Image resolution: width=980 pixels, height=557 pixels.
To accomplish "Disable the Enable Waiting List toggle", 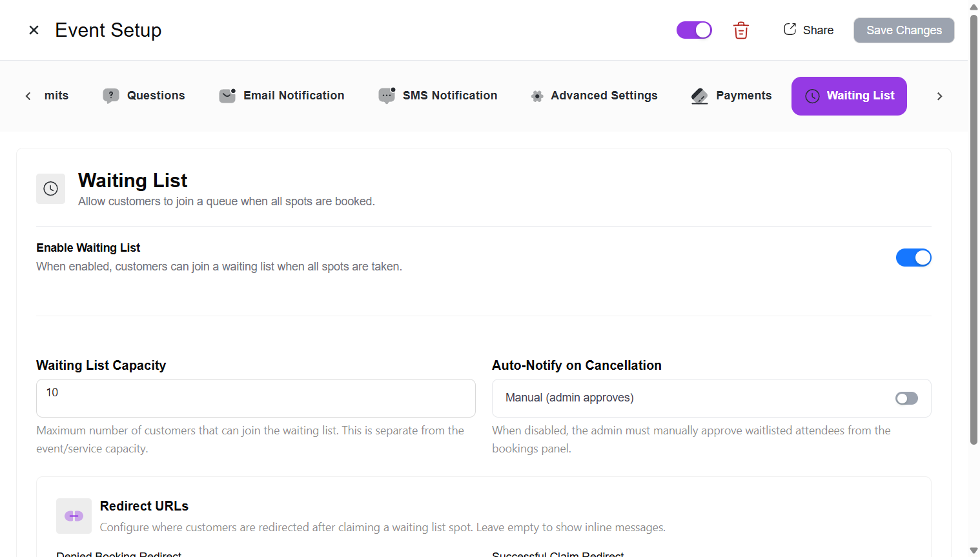I will click(914, 257).
